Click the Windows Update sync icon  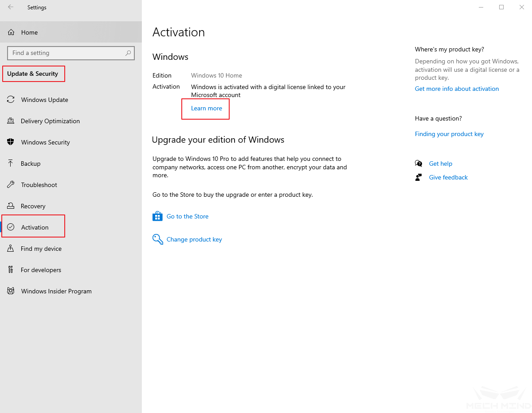pyautogui.click(x=11, y=100)
